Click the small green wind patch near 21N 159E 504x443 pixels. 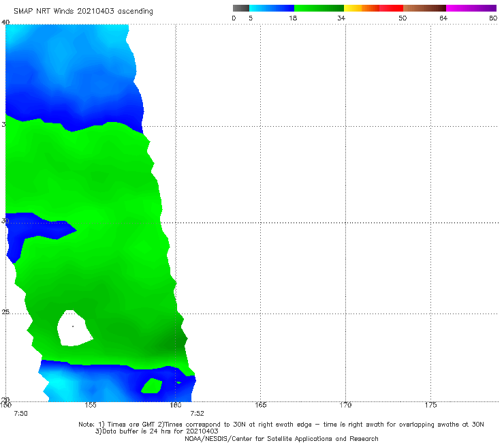(x=152, y=386)
